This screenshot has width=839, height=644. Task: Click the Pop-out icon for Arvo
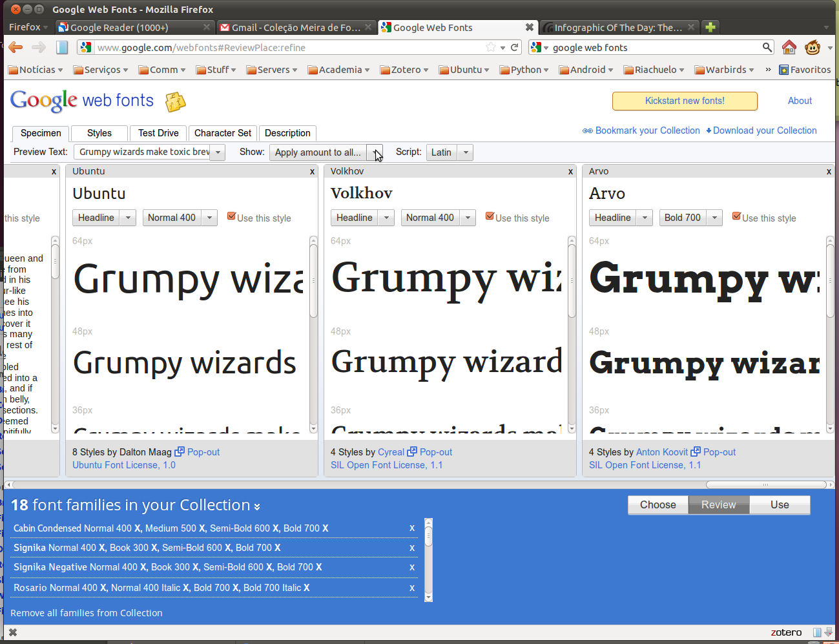coord(696,452)
